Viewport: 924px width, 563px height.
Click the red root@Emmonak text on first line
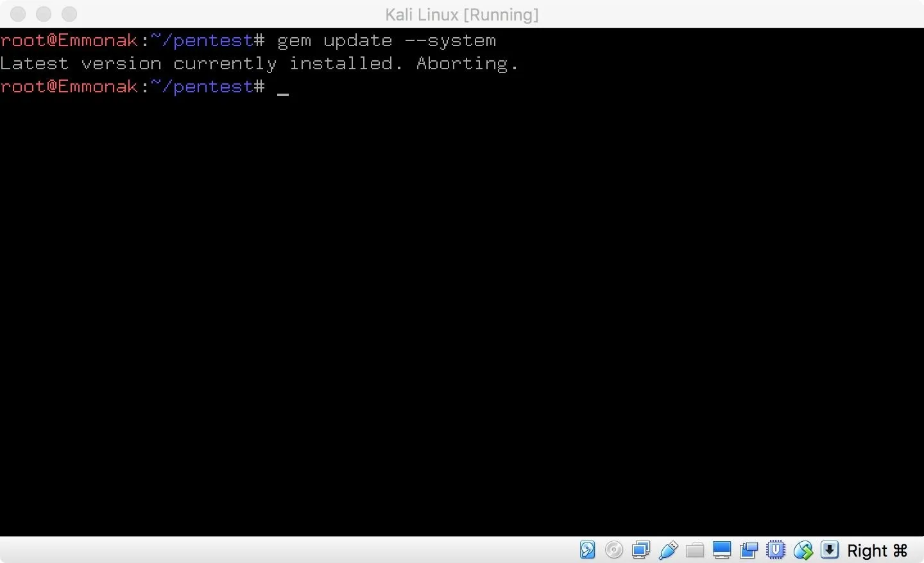pos(69,41)
